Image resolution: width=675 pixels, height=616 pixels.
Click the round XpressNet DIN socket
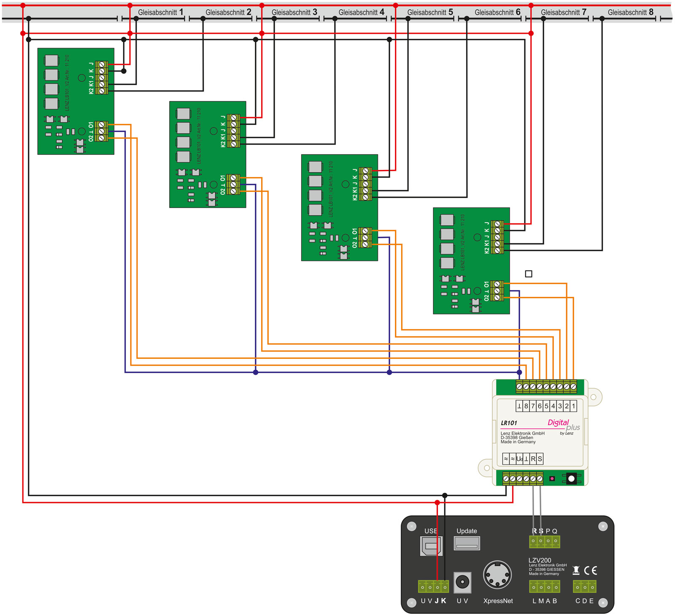tap(497, 575)
